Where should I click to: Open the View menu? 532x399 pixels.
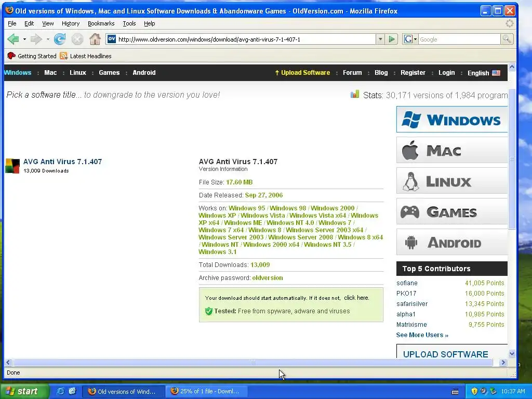(48, 23)
